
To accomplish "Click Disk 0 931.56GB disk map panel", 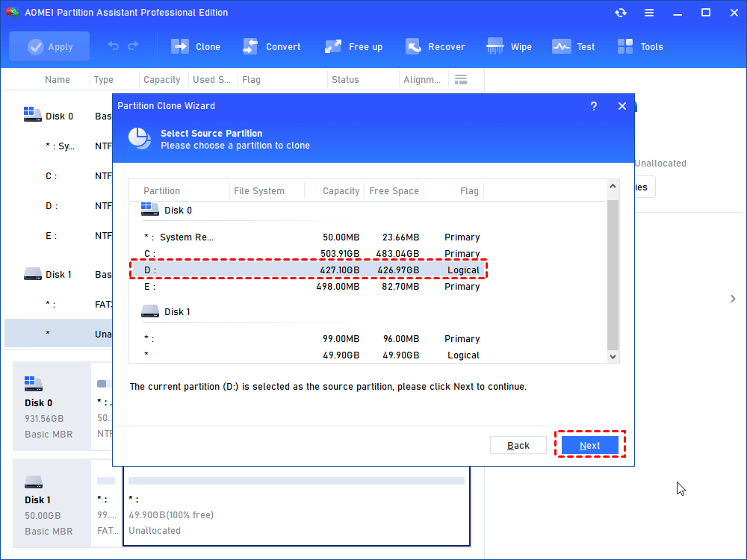I will point(52,406).
